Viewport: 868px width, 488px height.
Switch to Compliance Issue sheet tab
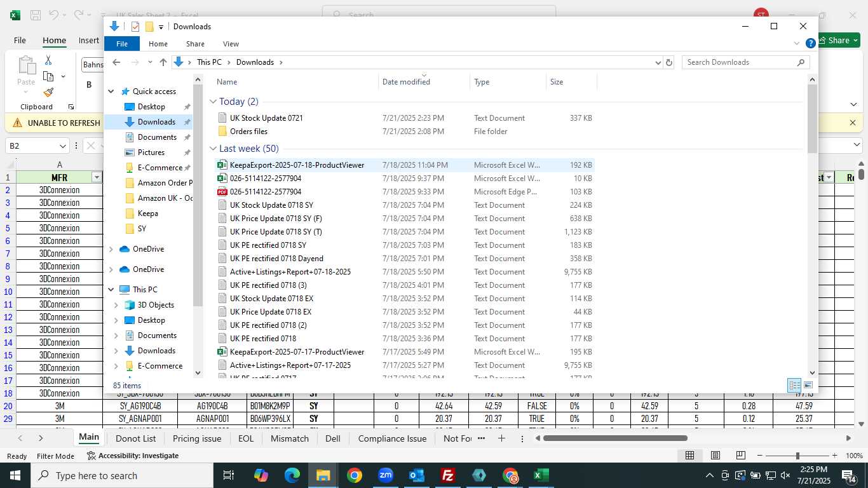click(x=392, y=438)
